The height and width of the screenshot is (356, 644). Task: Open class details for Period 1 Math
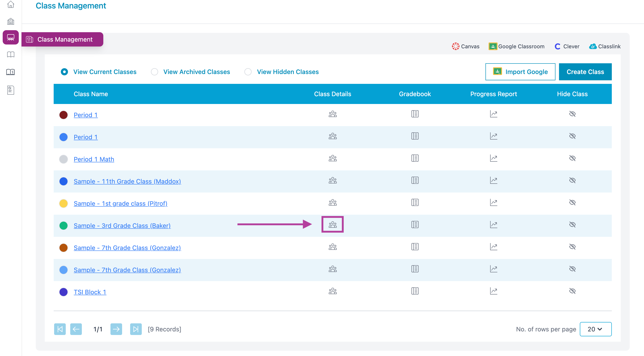333,158
